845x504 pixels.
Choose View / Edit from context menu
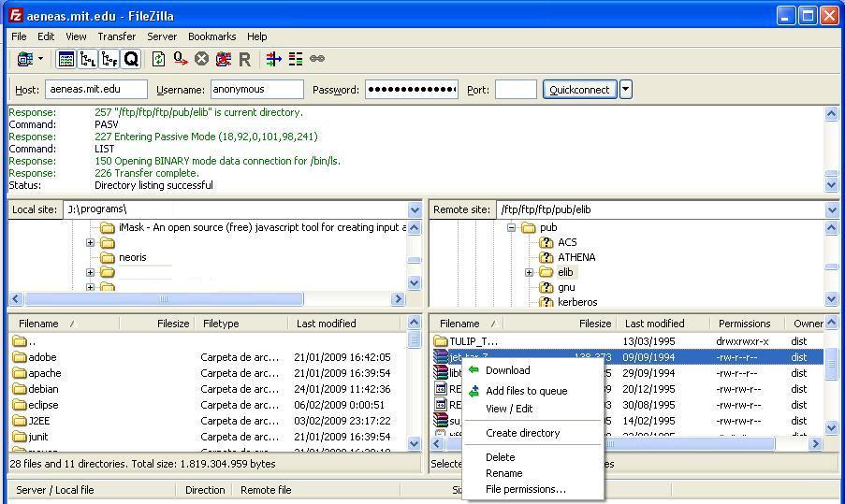[x=532, y=409]
